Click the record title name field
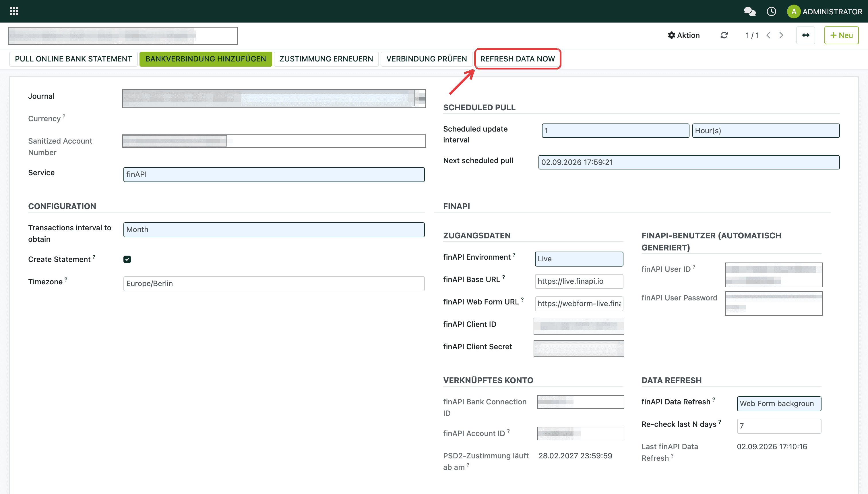 coord(123,36)
